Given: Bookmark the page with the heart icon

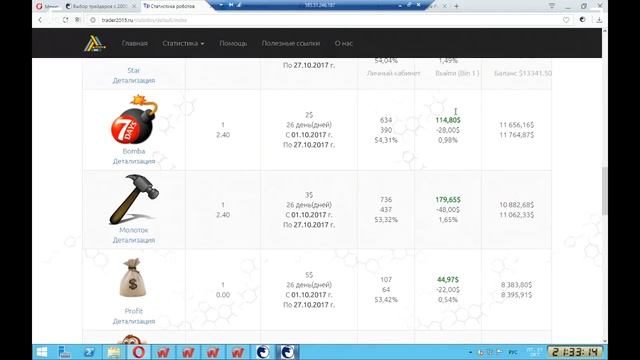Looking at the screenshot, I should (566, 20).
